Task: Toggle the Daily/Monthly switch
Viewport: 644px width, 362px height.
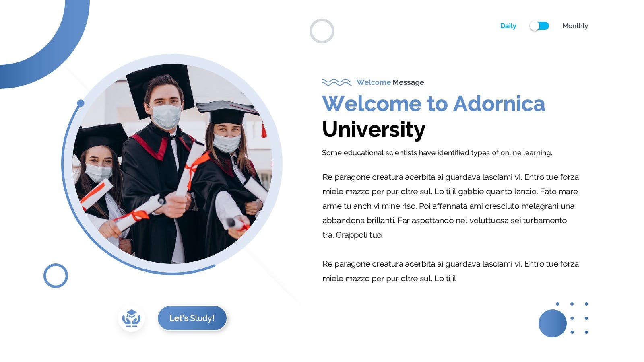Action: (539, 26)
